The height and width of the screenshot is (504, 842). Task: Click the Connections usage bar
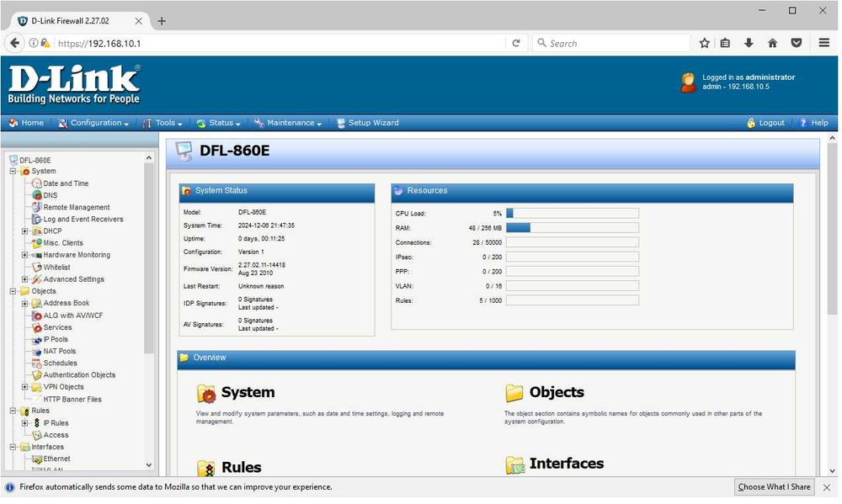[573, 243]
